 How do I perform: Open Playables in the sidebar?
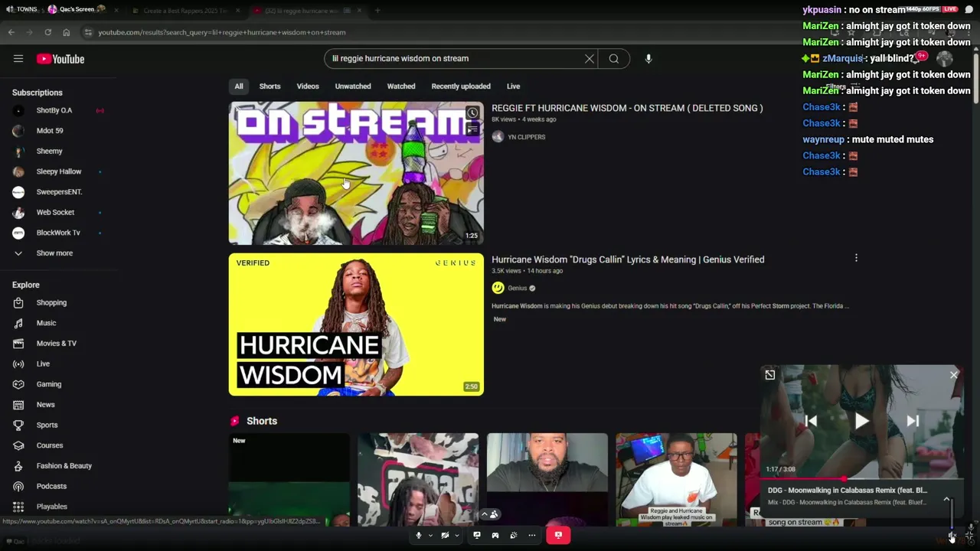(x=51, y=507)
